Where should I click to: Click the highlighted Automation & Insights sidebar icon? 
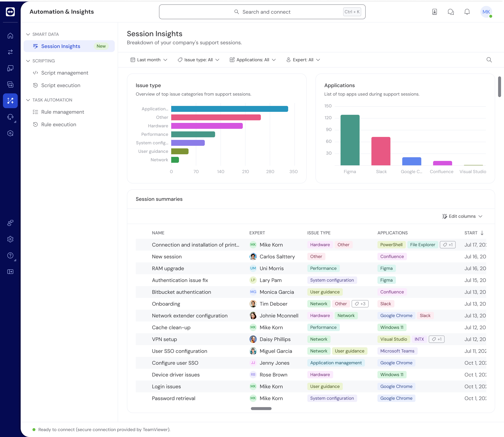point(10,101)
